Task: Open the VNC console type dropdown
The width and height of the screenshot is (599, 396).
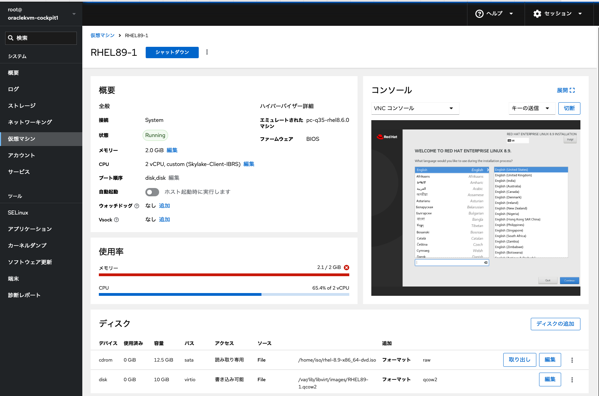Action: click(x=415, y=108)
